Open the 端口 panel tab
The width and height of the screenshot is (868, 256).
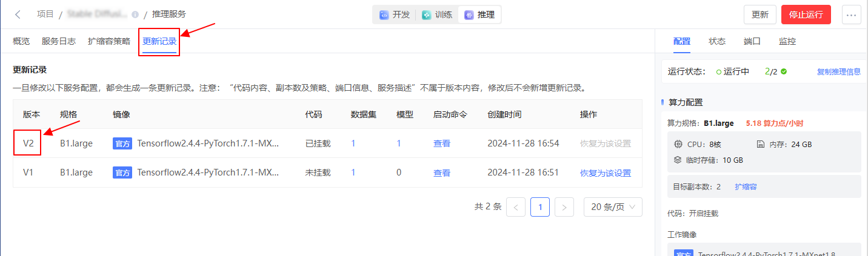pyautogui.click(x=752, y=41)
